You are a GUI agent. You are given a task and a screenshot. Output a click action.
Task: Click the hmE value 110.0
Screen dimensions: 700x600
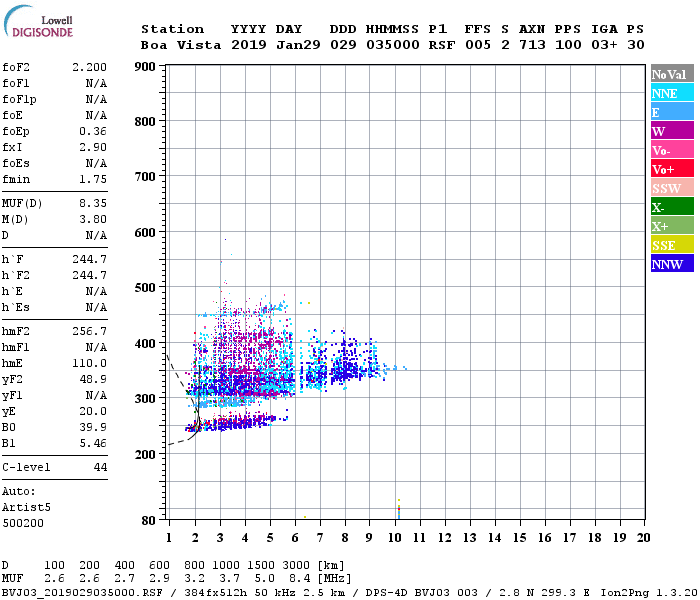(89, 363)
